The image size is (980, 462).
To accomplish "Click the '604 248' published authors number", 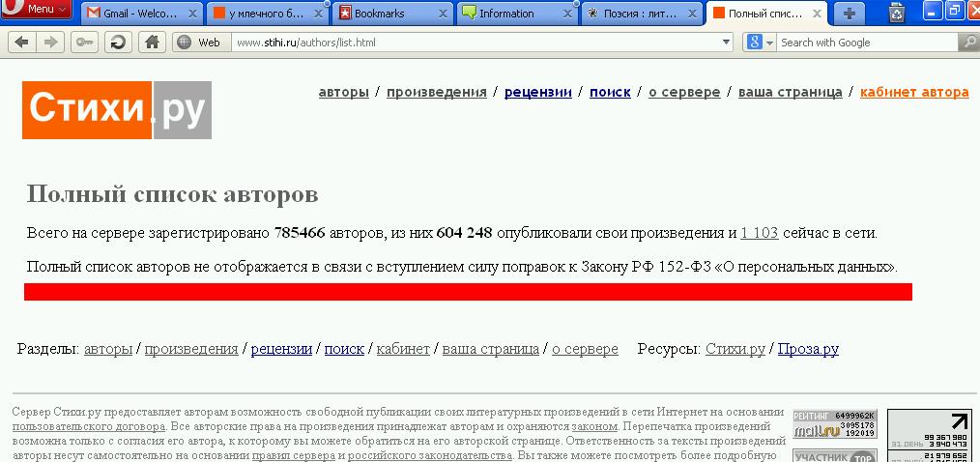I will click(464, 233).
